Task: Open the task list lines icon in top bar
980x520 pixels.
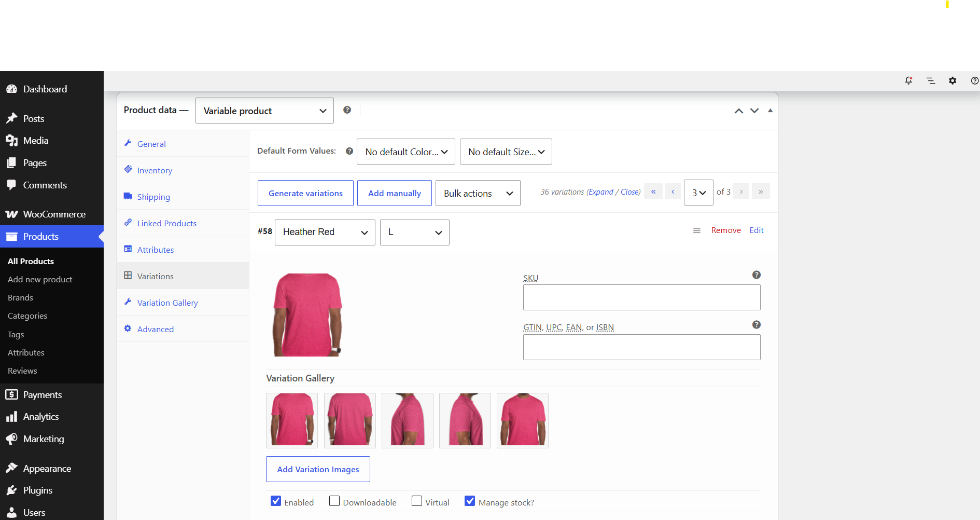Action: click(931, 80)
